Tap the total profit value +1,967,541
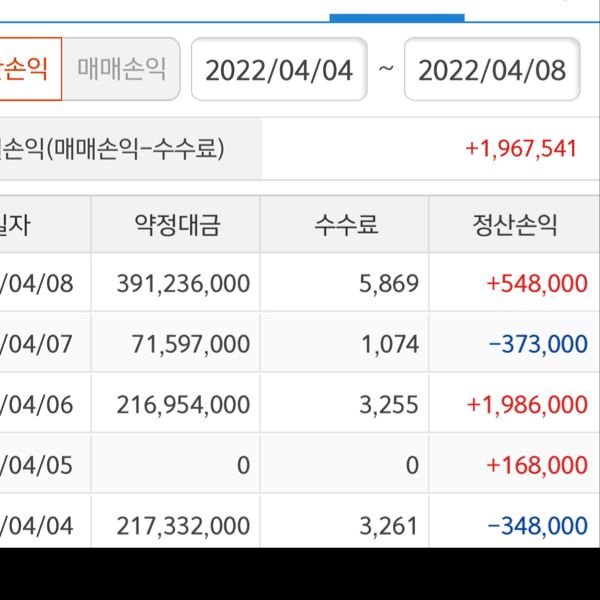Image resolution: width=600 pixels, height=600 pixels. [x=521, y=149]
